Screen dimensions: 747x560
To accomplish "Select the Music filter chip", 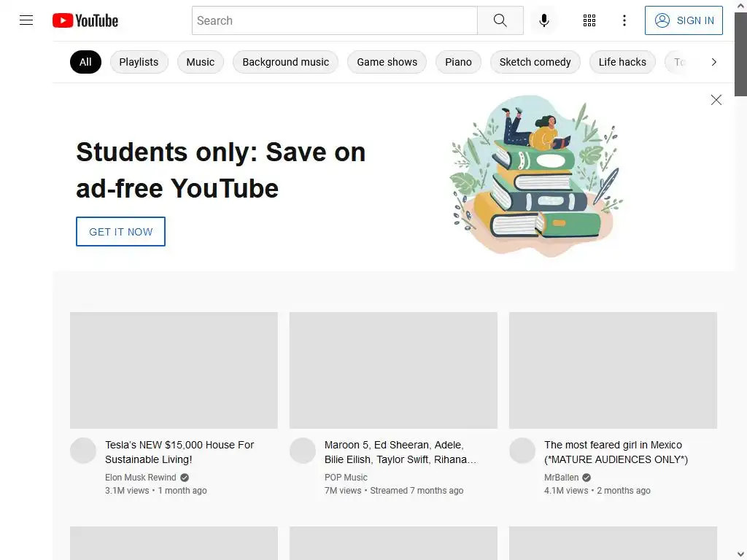I will point(201,62).
